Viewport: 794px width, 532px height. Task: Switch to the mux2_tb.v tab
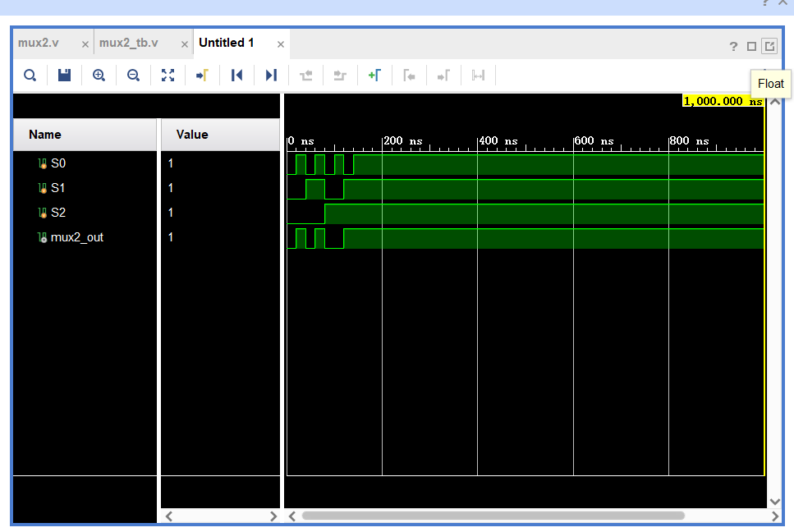(x=129, y=43)
